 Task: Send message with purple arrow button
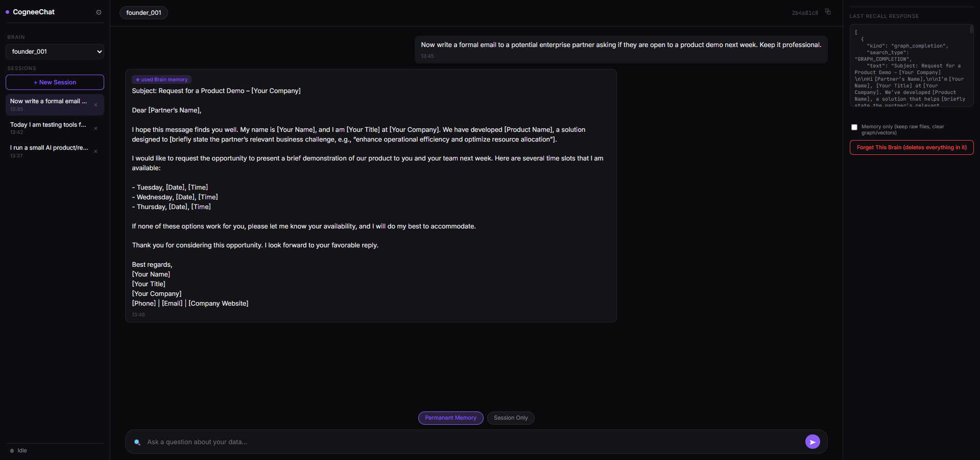812,442
